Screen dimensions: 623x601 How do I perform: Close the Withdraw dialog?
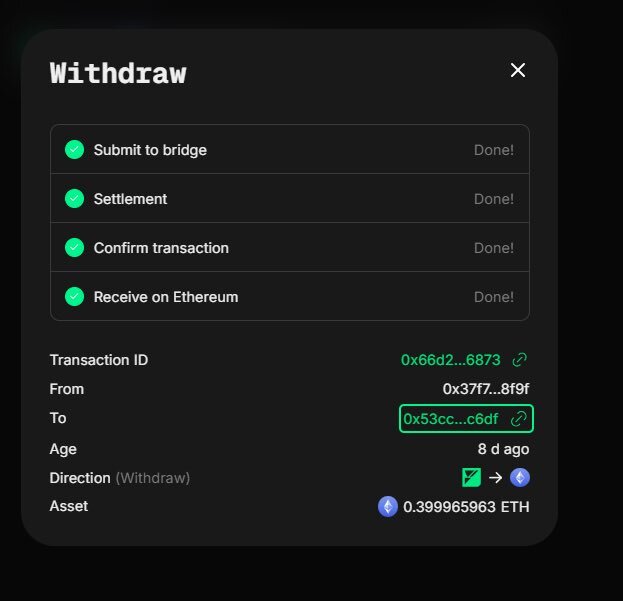pos(518,70)
